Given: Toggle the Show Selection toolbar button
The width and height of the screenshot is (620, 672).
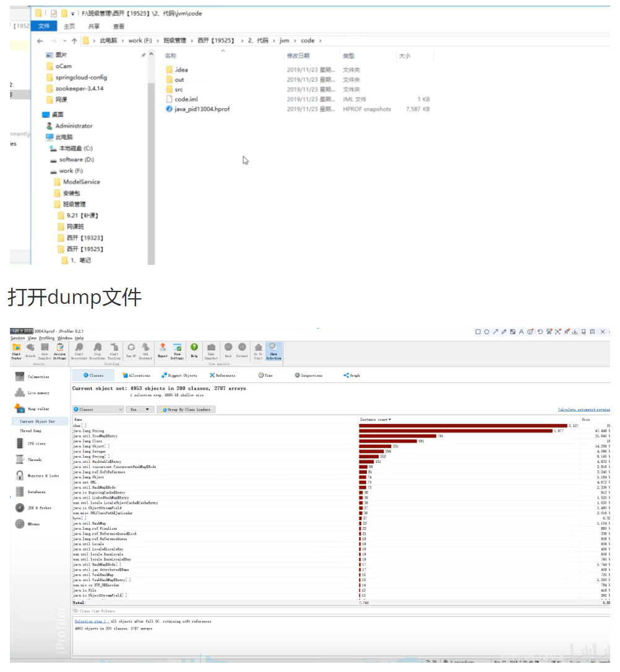Looking at the screenshot, I should click(x=273, y=351).
